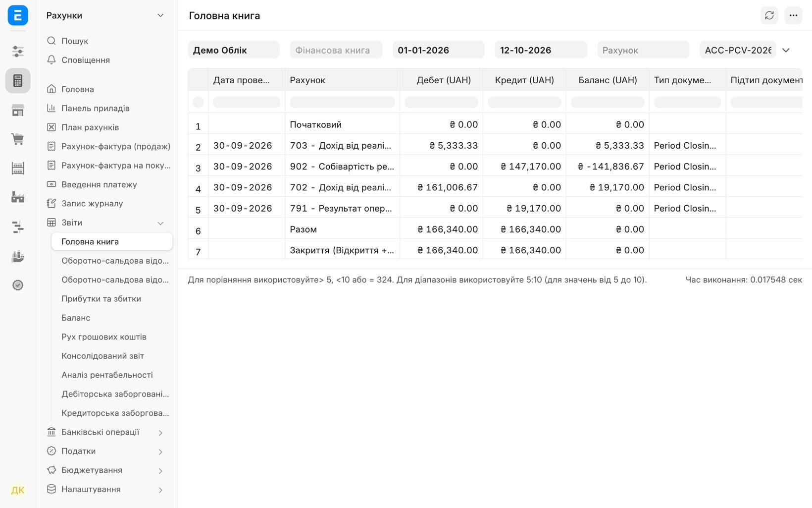
Task: Open the sliders settings icon in left rail
Action: pos(18,51)
